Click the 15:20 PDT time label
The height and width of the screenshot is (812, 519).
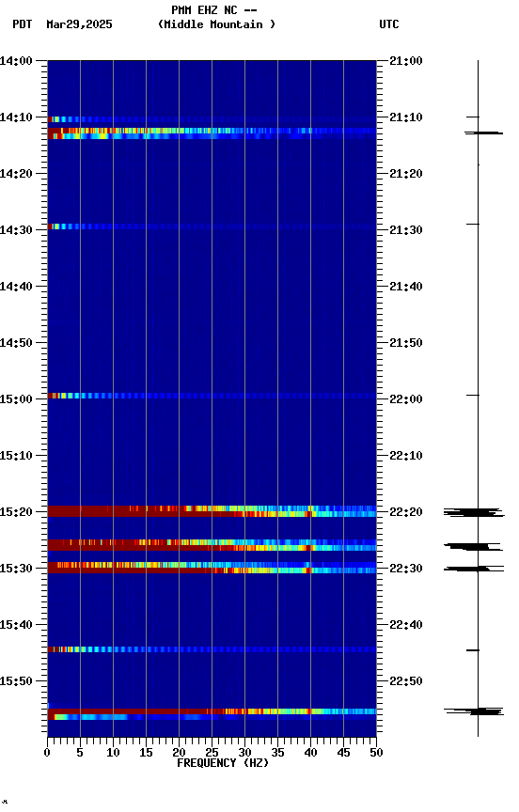(16, 512)
